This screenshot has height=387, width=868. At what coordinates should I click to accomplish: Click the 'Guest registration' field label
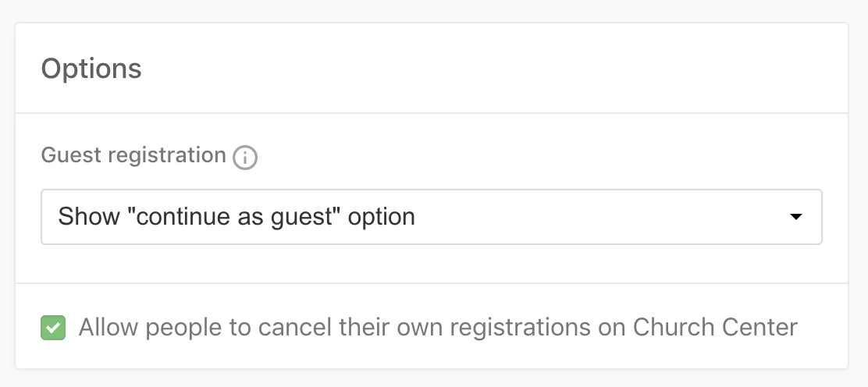[x=133, y=155]
